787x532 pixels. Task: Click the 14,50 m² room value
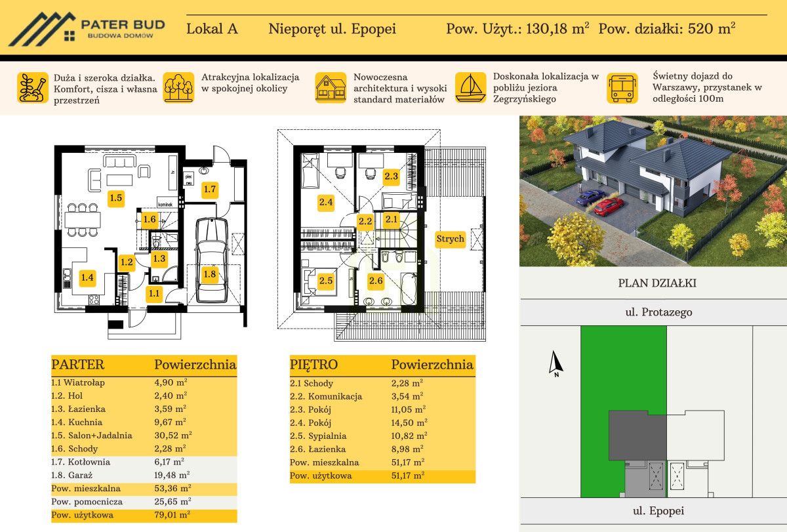click(409, 423)
